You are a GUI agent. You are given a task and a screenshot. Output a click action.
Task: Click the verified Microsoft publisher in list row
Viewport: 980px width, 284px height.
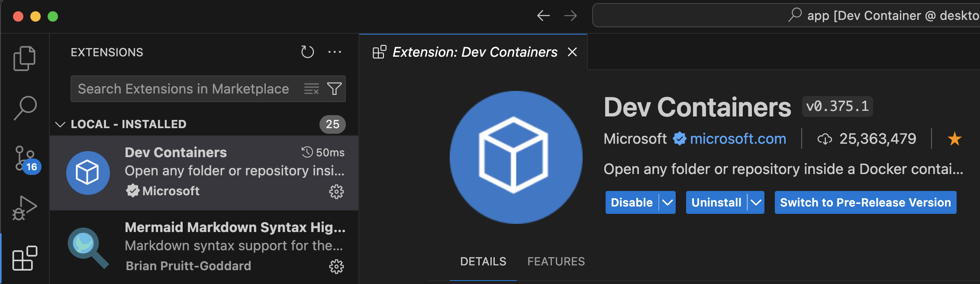pos(163,191)
